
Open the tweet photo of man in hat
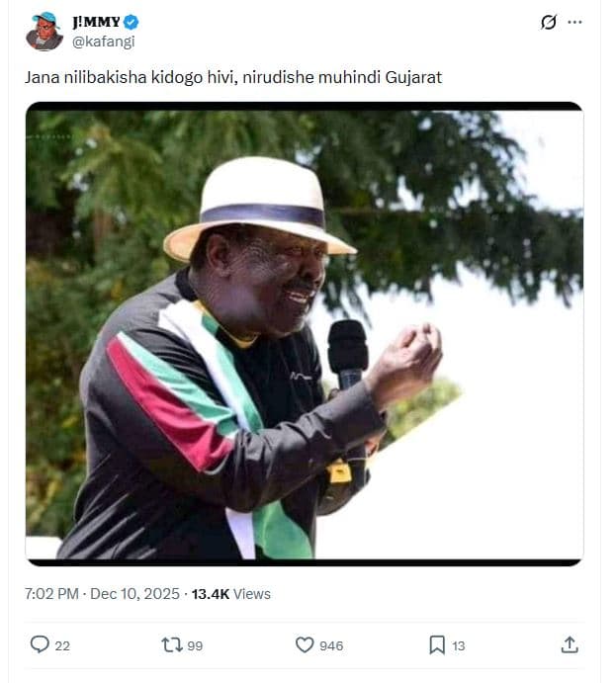(x=304, y=334)
